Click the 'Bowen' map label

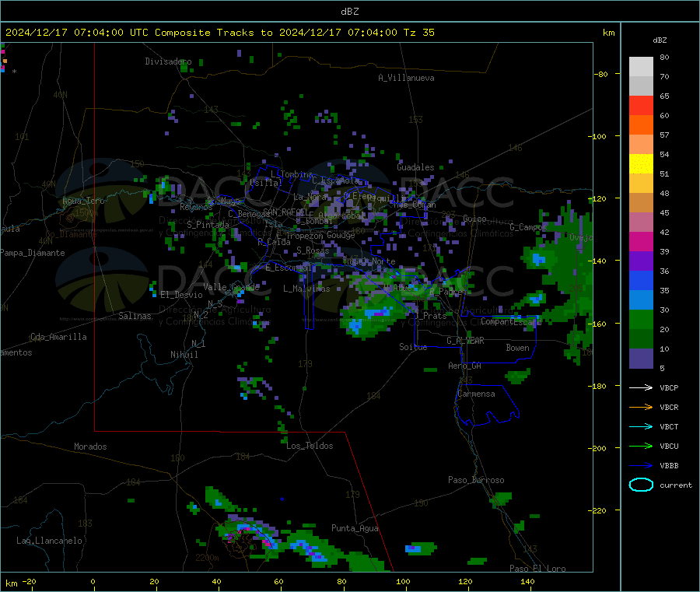click(x=517, y=347)
